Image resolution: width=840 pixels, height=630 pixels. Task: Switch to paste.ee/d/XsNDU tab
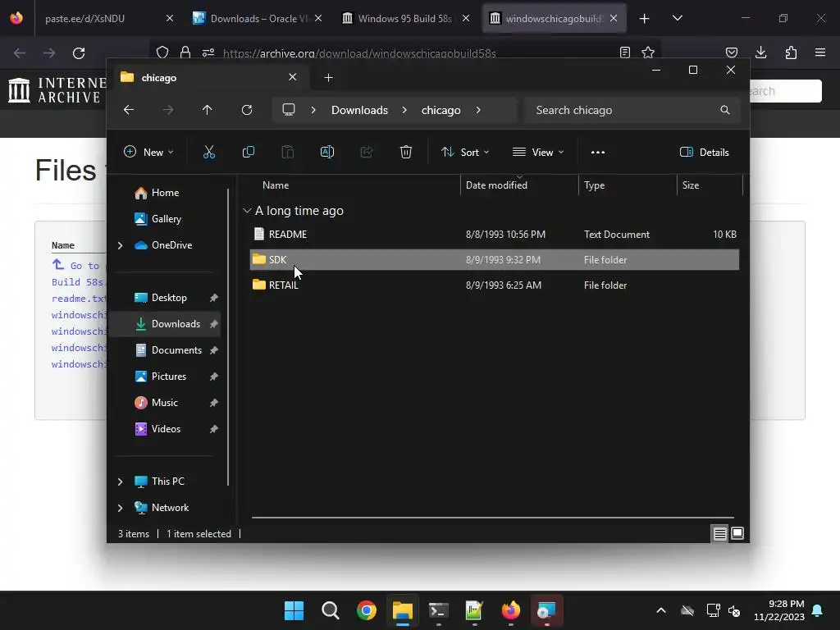point(106,18)
